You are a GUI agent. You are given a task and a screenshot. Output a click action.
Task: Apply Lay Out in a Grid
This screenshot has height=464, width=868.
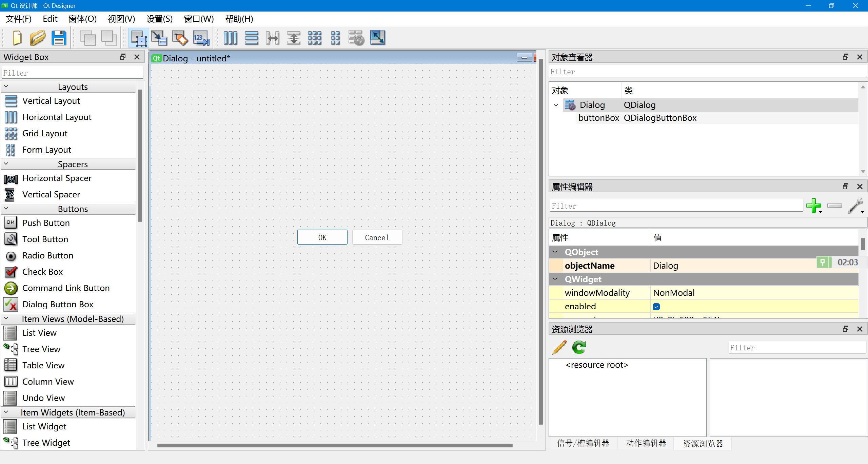pos(315,38)
